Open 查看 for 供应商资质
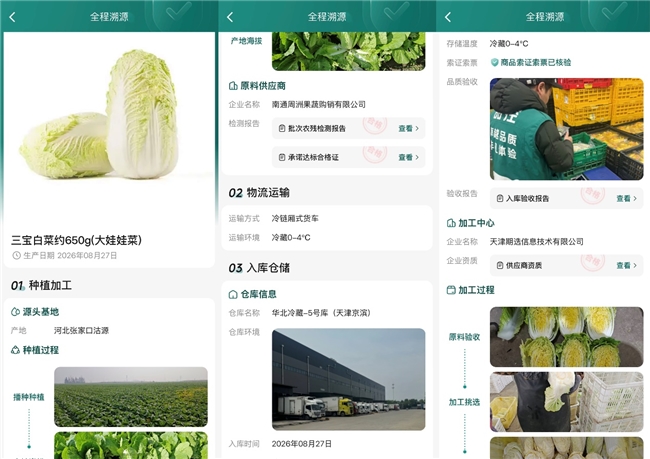The image size is (650, 459). [x=626, y=265]
